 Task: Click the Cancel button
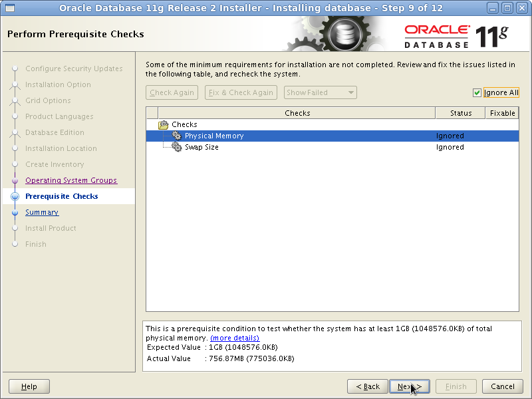point(503,386)
